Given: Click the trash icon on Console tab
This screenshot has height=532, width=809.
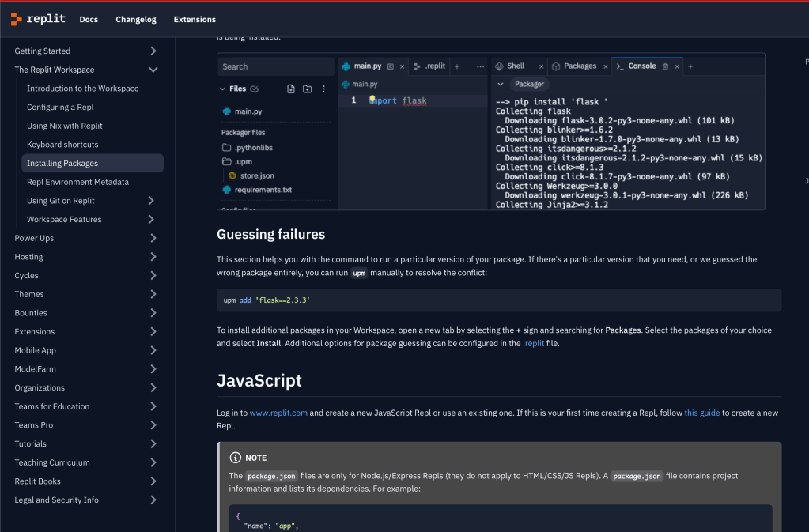Looking at the screenshot, I should [666, 66].
